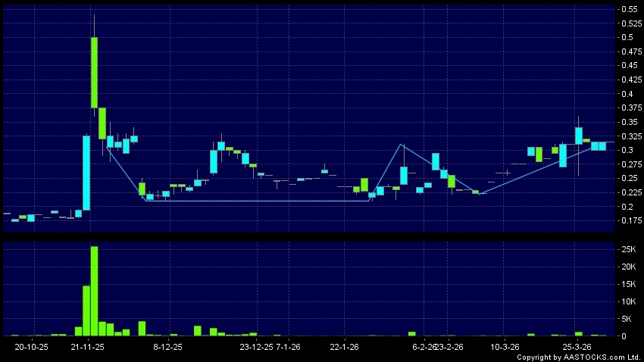
Task: Click the last cyan candlestick on the far right
Action: point(602,145)
